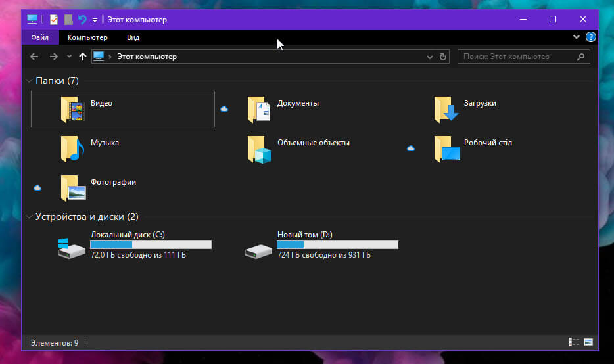The width and height of the screenshot is (614, 364).
Task: Click the Музыка folder label
Action: pyautogui.click(x=105, y=143)
